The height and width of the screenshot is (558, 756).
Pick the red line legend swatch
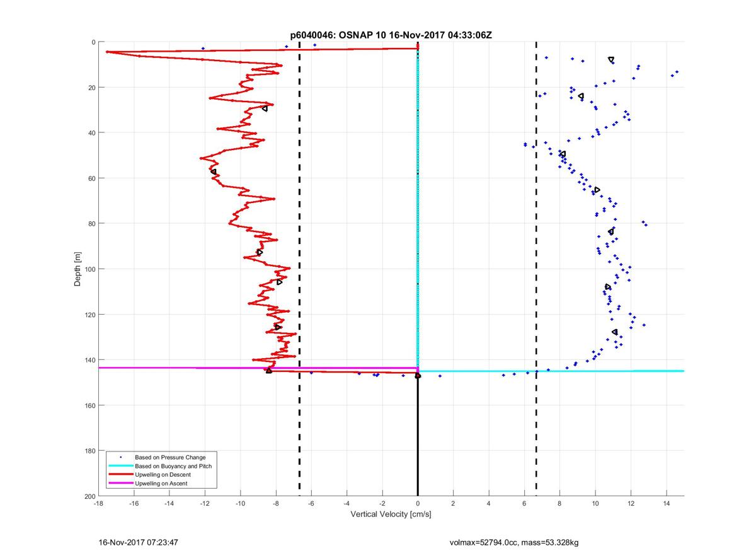tap(120, 474)
